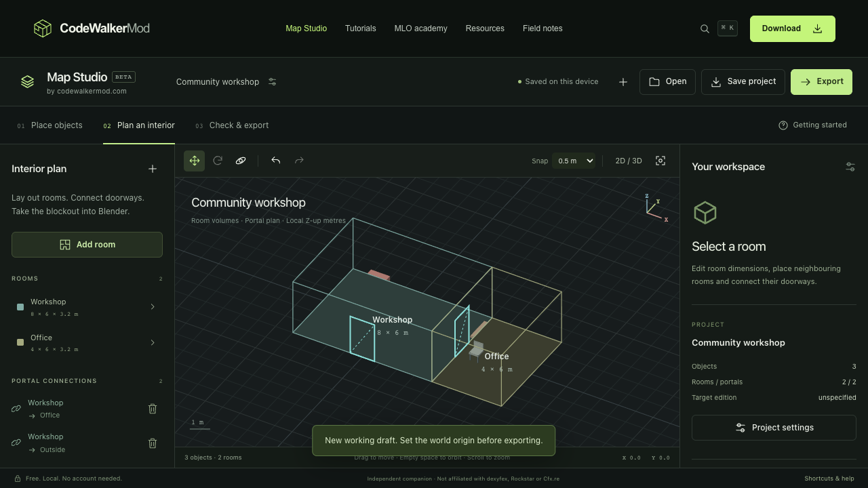Screen dimensions: 868x488
Task: Click the BETA badge beside Map Studio
Action: [123, 77]
